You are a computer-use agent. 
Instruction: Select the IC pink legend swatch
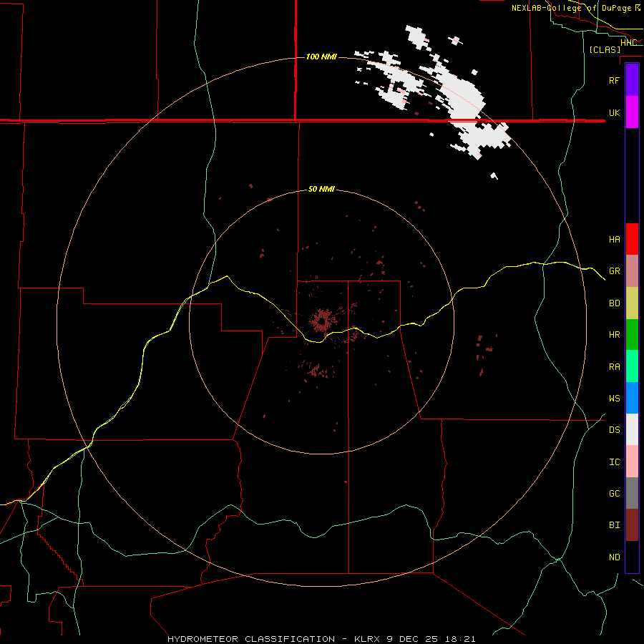point(632,462)
